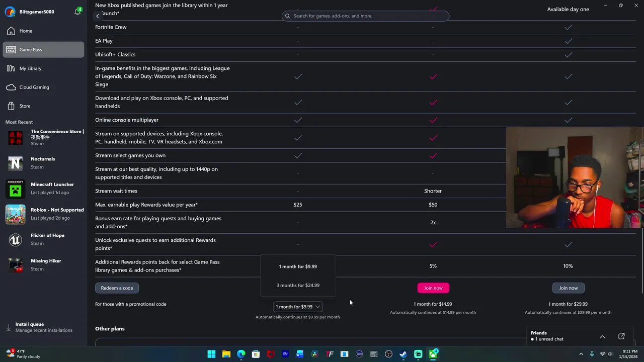The width and height of the screenshot is (644, 362).
Task: Choose 1 month for $9.99 option
Action: coord(298,266)
